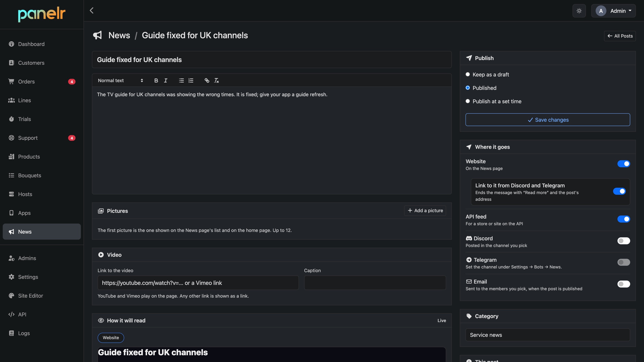Enable the Email sending switch
Image resolution: width=644 pixels, height=362 pixels.
click(x=624, y=284)
